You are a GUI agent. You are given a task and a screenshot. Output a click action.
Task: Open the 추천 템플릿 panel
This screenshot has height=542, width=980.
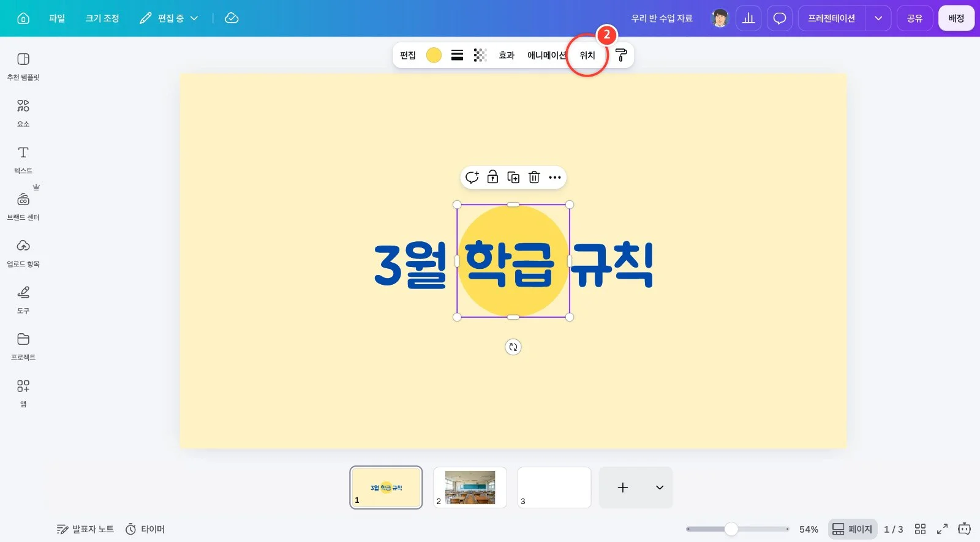23,66
